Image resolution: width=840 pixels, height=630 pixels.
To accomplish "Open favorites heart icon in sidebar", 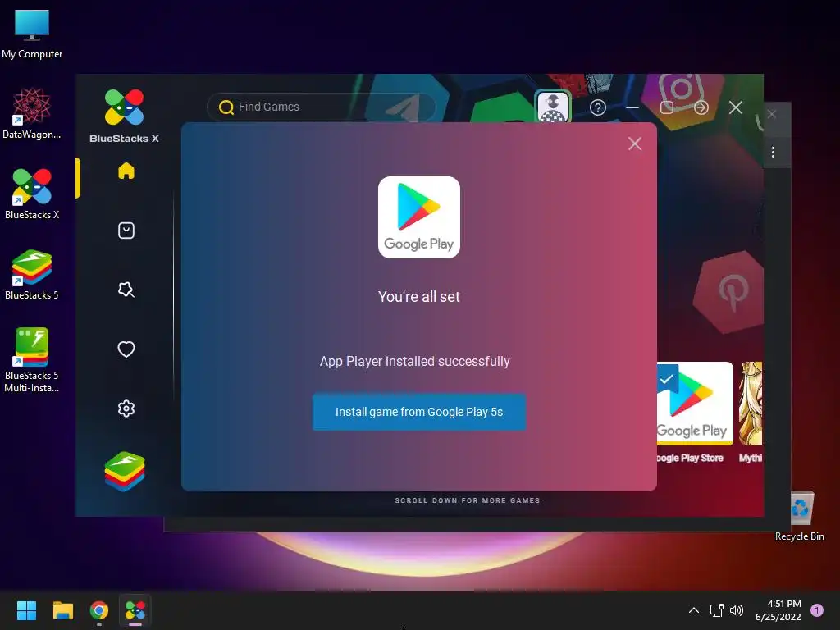I will 126,349.
